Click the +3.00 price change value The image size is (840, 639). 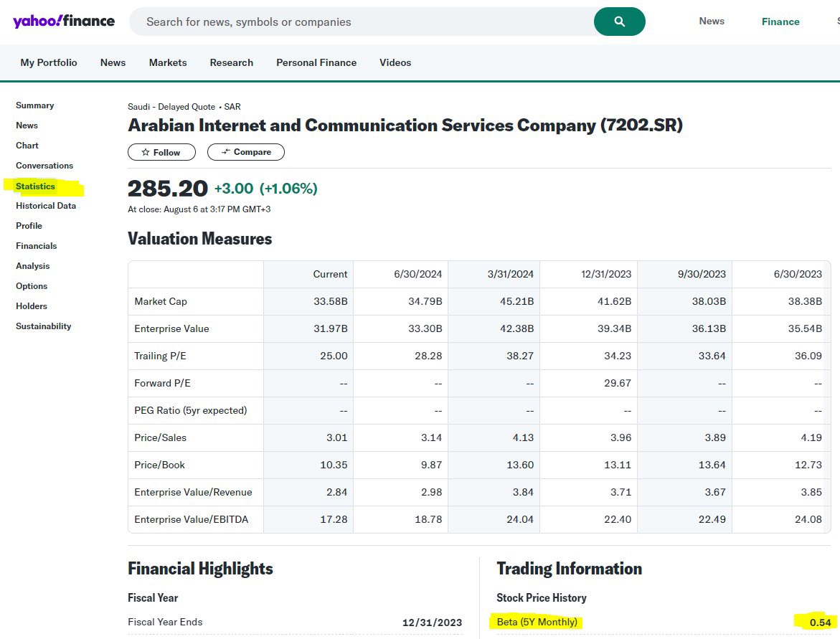(234, 189)
